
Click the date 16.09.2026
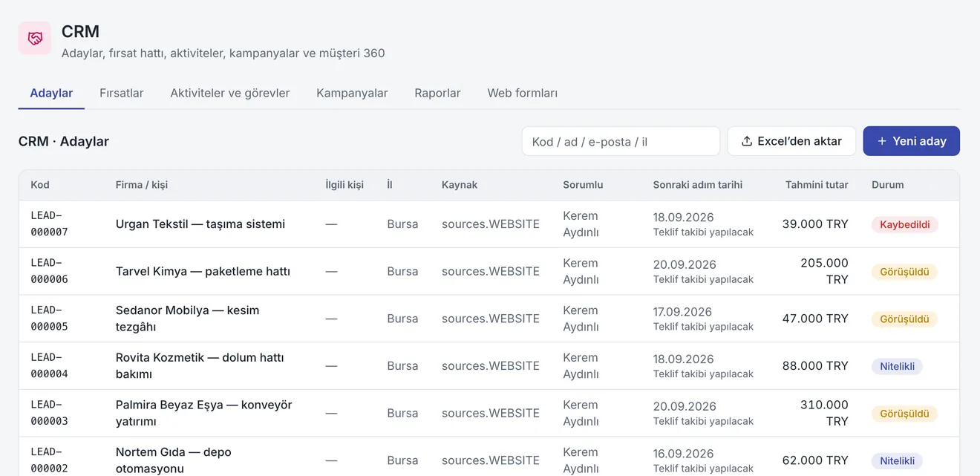[683, 454]
